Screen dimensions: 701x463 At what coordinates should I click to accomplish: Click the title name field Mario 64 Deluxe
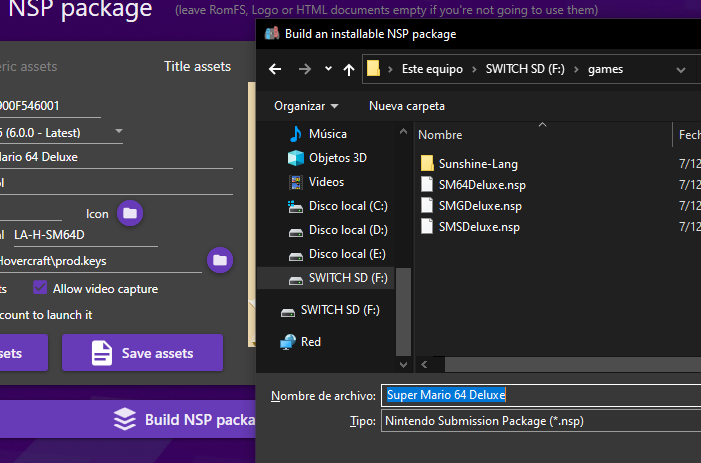[x=116, y=157]
